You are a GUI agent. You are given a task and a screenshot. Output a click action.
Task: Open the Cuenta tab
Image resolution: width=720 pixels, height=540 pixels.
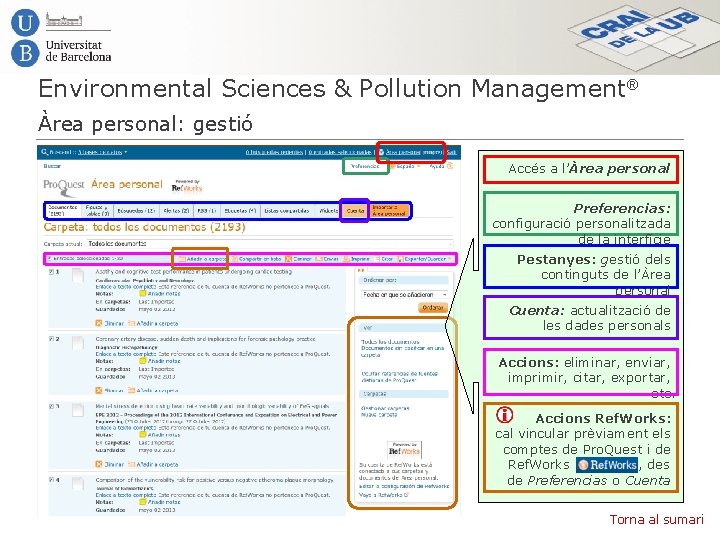[x=355, y=211]
